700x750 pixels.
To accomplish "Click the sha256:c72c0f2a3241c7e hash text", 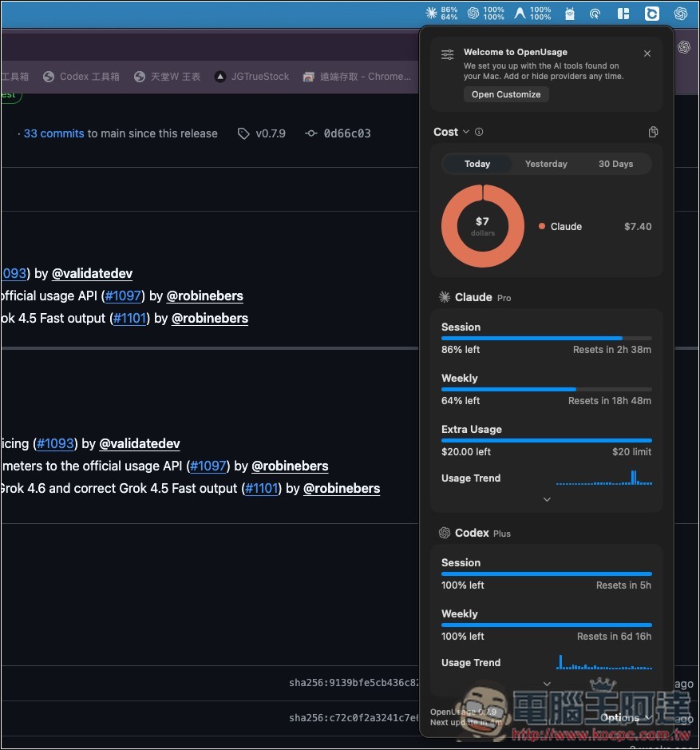I will [x=354, y=718].
